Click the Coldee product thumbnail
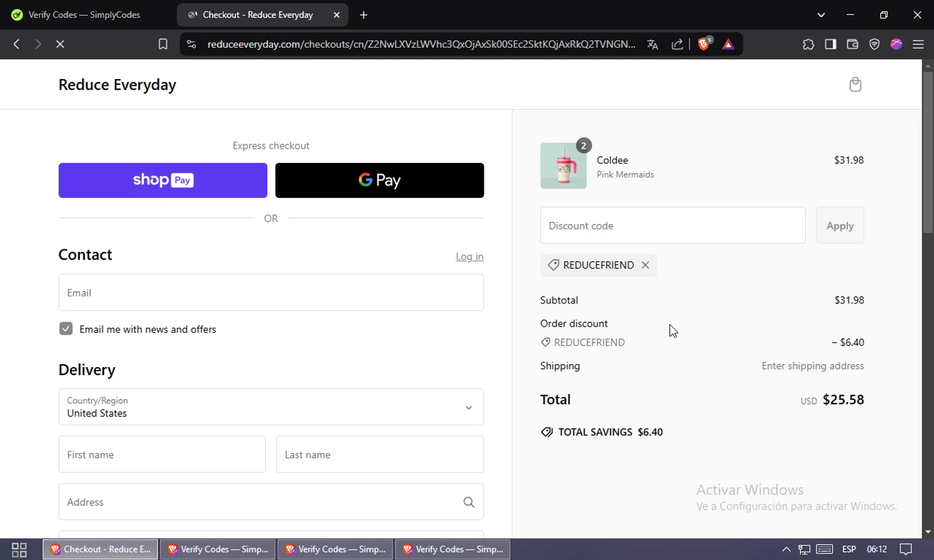Image resolution: width=934 pixels, height=560 pixels. pyautogui.click(x=564, y=166)
